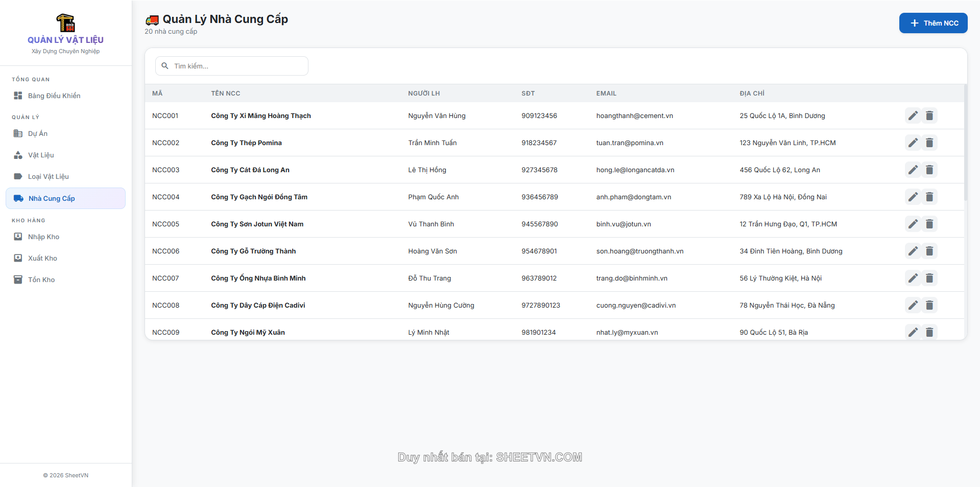Viewport: 980px width, 487px height.
Task: Go to Dự Án menu item
Action: coord(38,133)
